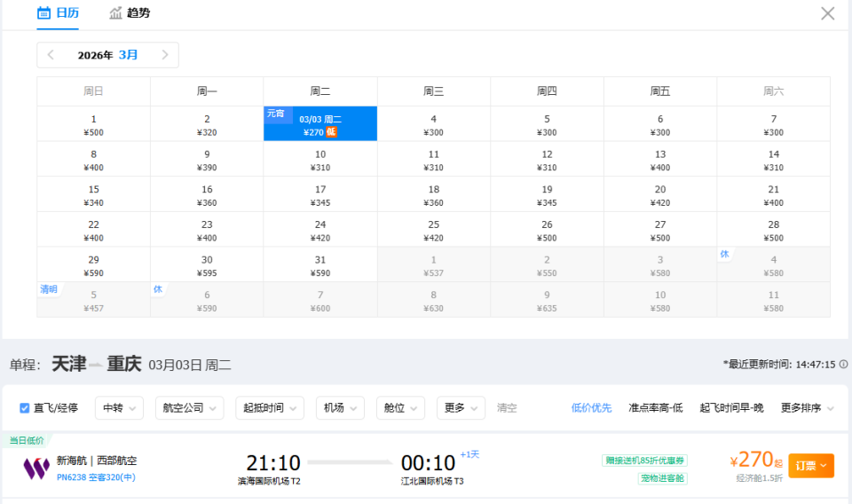Select March 15 priced ¥340
This screenshot has height=504, width=852.
coord(93,195)
